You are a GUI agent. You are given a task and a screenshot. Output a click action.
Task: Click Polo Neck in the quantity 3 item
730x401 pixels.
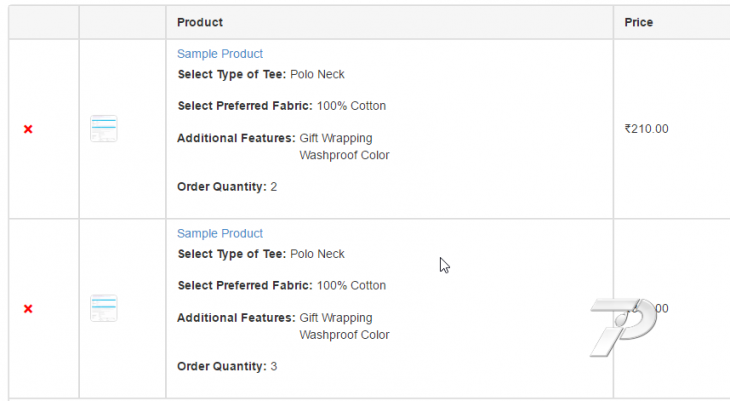pyautogui.click(x=317, y=254)
